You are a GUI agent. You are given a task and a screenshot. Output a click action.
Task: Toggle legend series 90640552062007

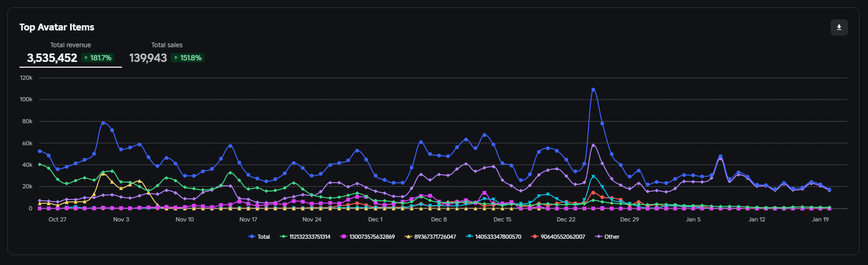tap(558, 237)
